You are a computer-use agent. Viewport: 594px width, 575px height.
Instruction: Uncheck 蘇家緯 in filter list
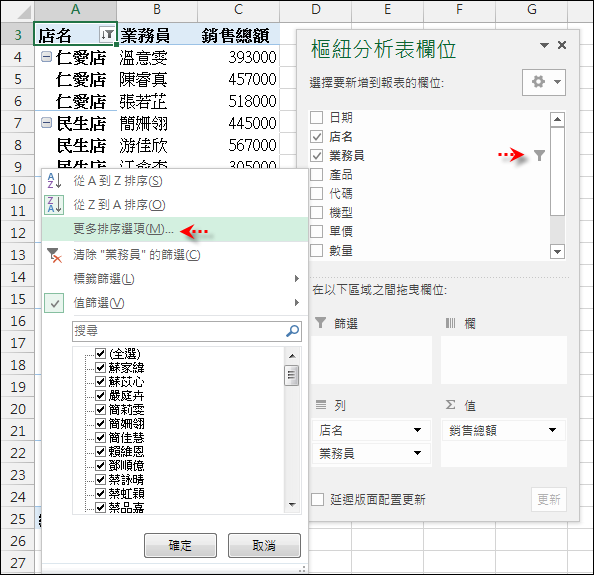pyautogui.click(x=100, y=367)
